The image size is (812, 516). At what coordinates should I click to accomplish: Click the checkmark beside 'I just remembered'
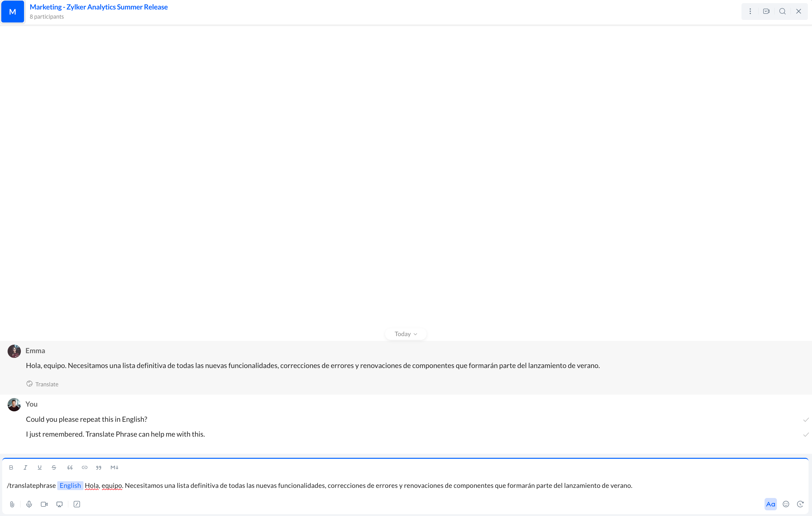point(806,434)
